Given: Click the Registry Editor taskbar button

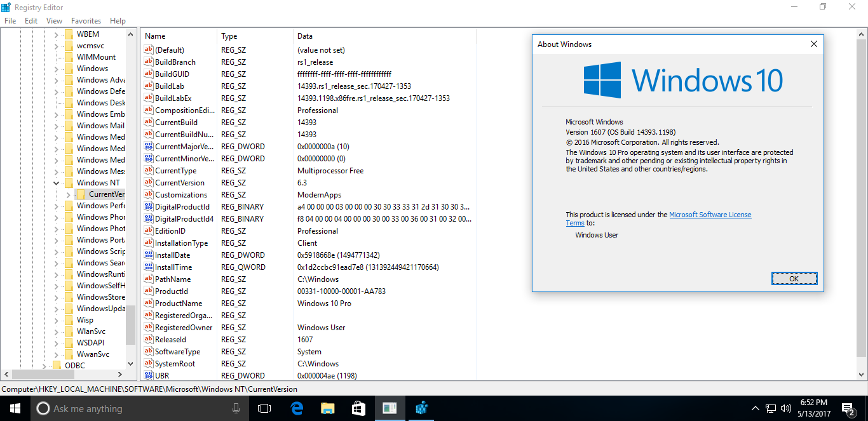Looking at the screenshot, I should [x=390, y=408].
